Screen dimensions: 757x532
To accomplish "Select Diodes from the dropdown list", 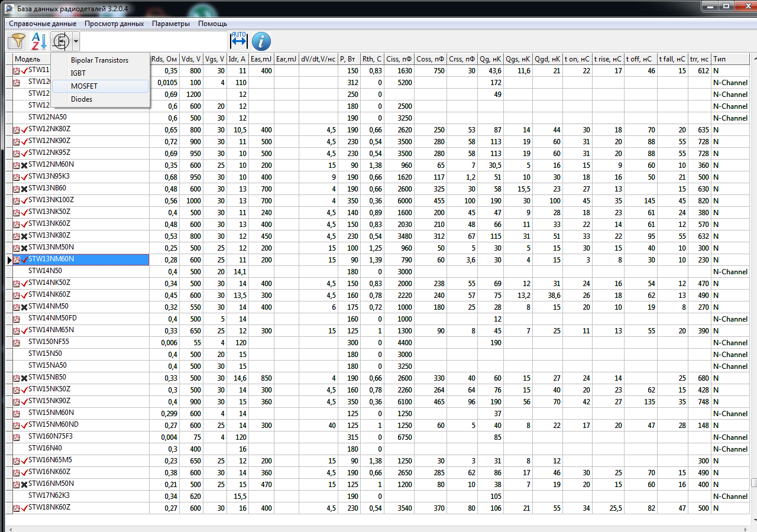I will (x=82, y=99).
